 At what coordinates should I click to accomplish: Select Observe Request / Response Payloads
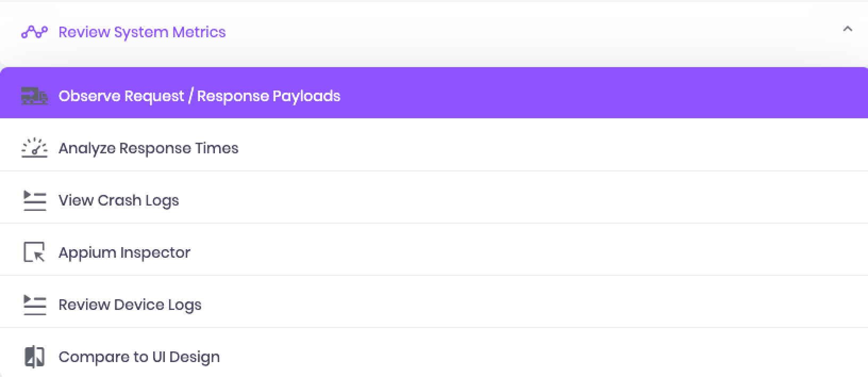(x=434, y=93)
